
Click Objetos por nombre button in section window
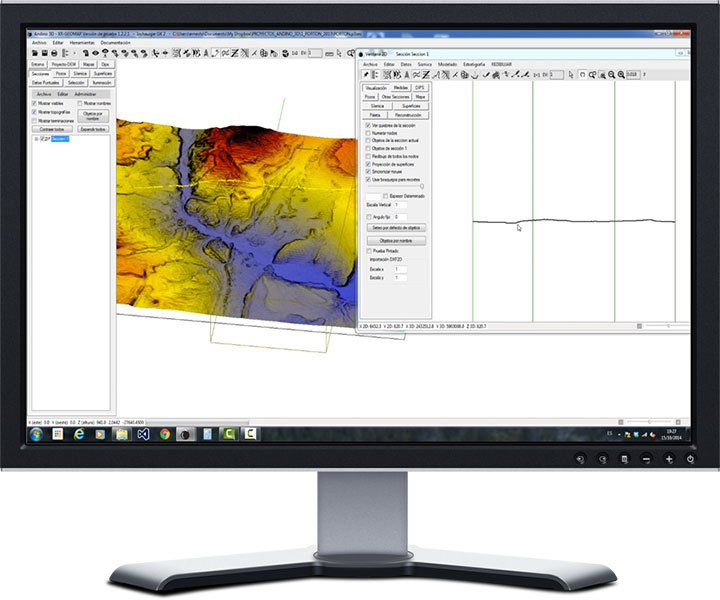point(396,241)
